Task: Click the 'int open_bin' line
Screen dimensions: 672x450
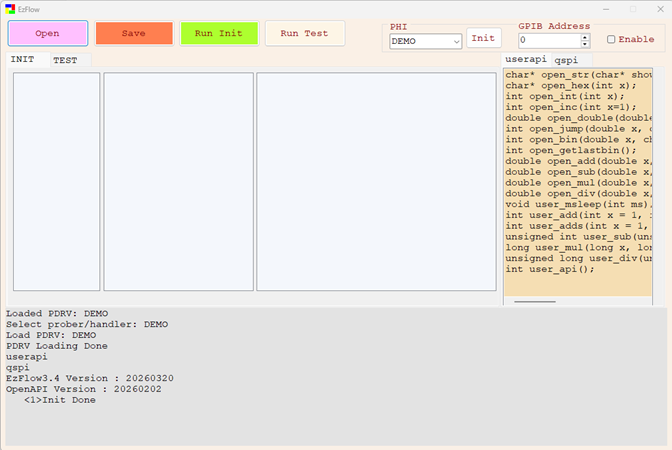Action: pos(578,140)
